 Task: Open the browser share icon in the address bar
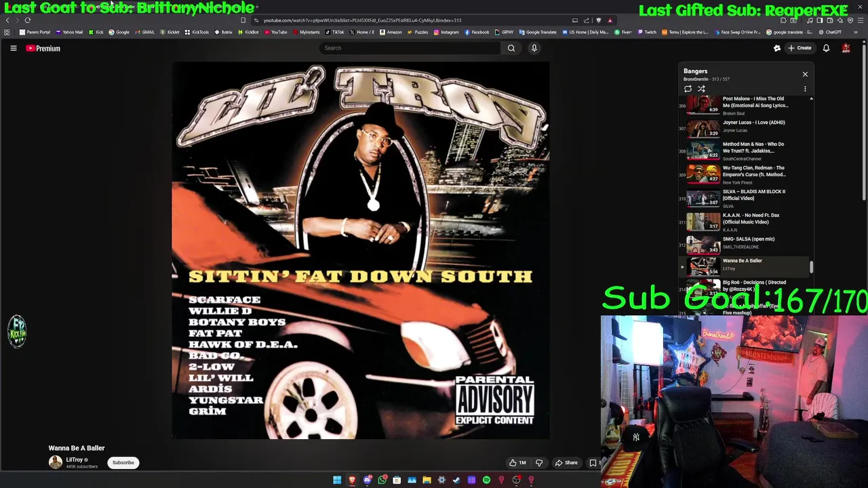(587, 20)
